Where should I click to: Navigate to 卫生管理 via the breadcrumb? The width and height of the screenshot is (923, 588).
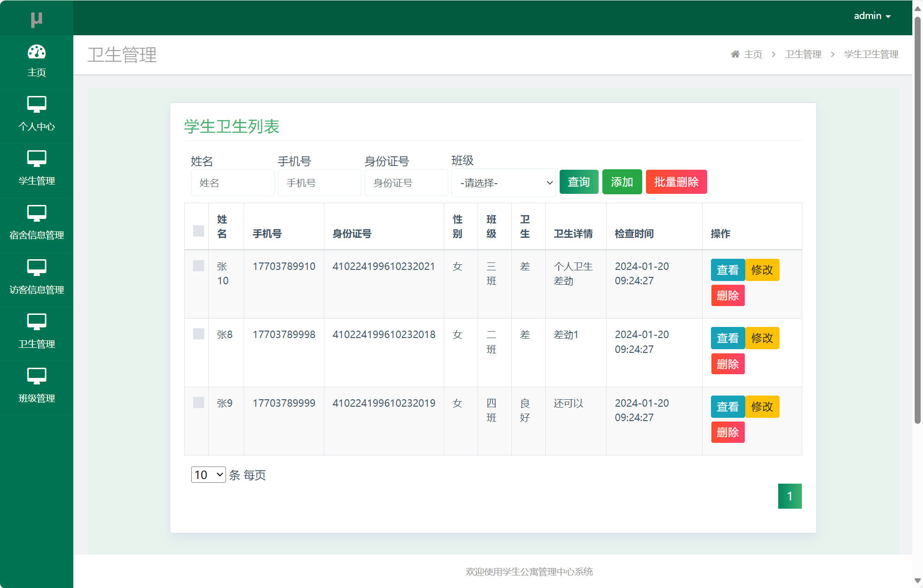803,54
